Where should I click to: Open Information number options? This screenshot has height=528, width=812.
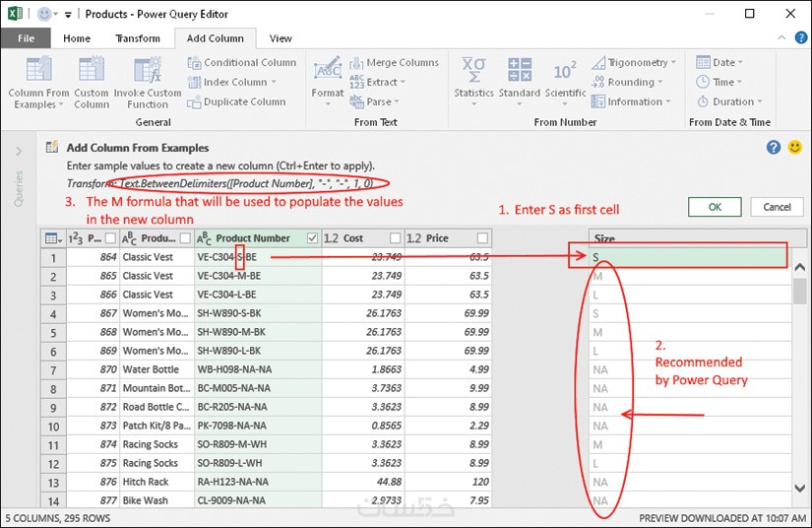coord(631,101)
